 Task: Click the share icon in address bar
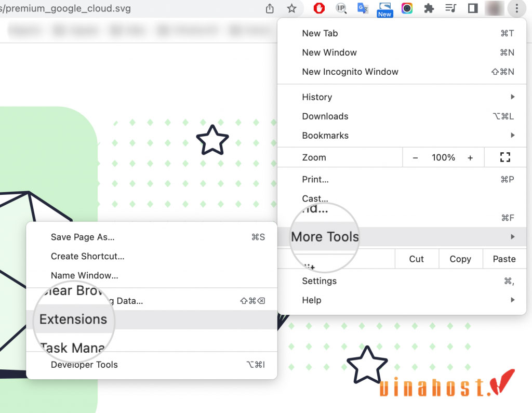pos(270,8)
